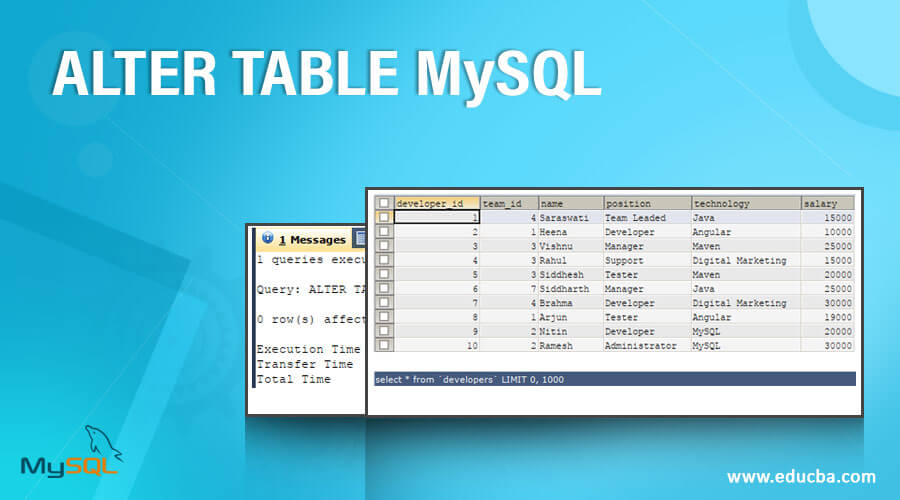Check the row checkbox for Saraswati
Screen dimensions: 900x500
tap(384, 218)
